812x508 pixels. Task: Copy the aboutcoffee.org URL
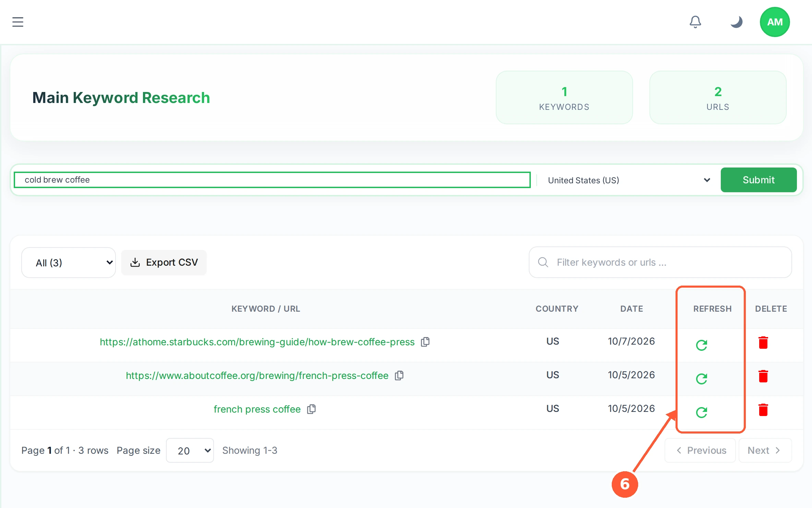(399, 376)
